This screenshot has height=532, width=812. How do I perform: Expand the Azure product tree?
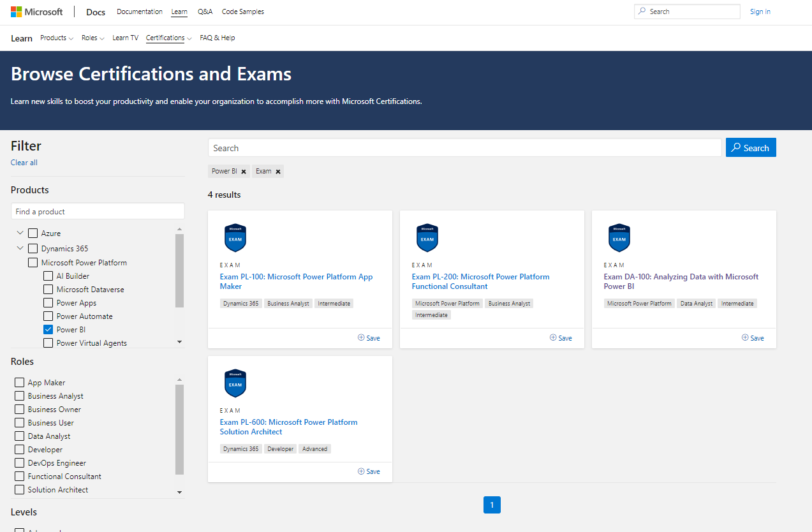pos(20,233)
